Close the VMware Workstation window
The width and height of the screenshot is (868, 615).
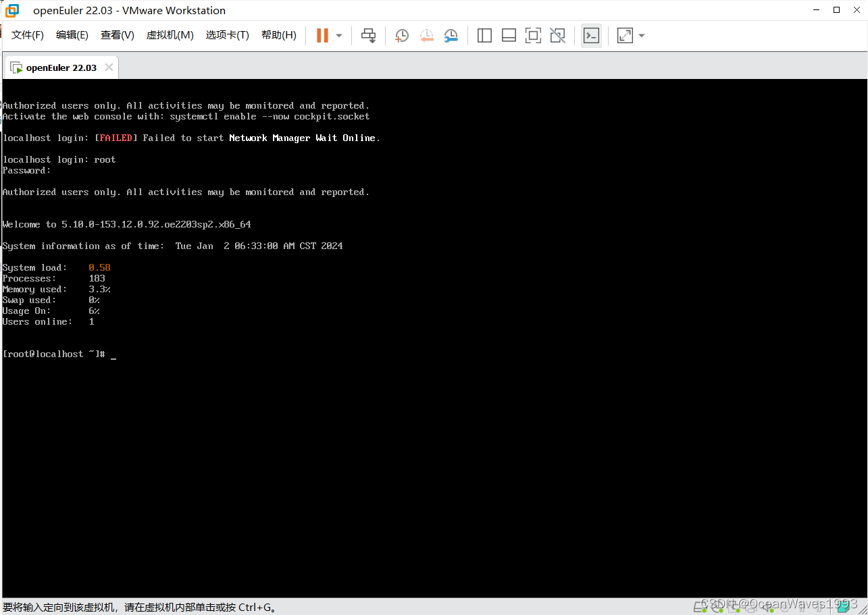[x=855, y=10]
